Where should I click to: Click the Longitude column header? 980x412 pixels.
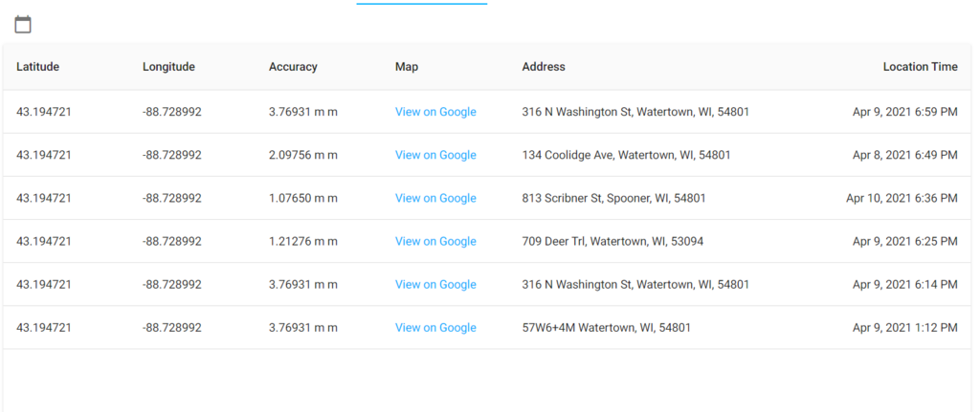tap(168, 67)
